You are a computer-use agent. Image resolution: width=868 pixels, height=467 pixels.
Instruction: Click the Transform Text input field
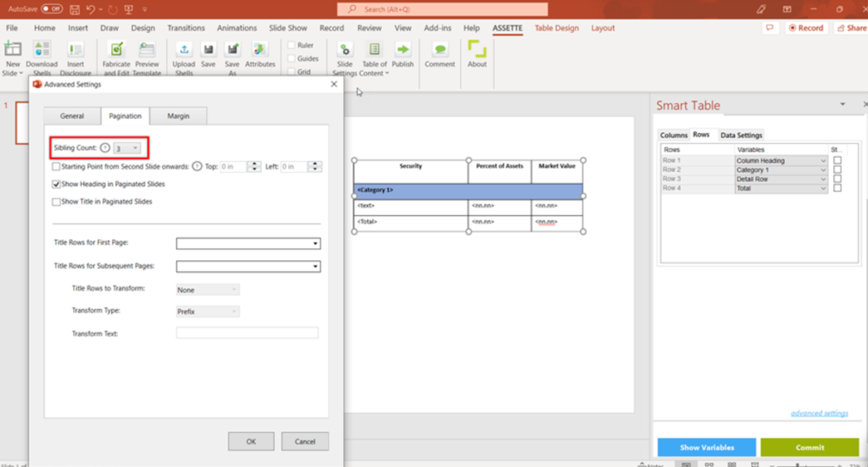coord(247,333)
